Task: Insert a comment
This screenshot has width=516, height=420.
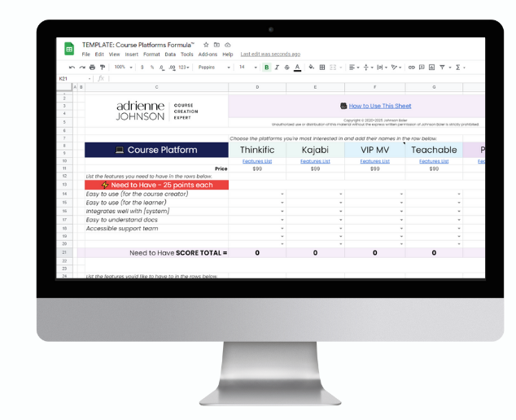Action: [422, 67]
